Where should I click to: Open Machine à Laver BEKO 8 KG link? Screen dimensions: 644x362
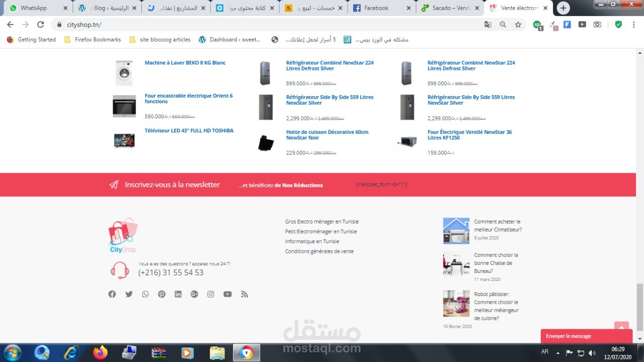pos(185,63)
